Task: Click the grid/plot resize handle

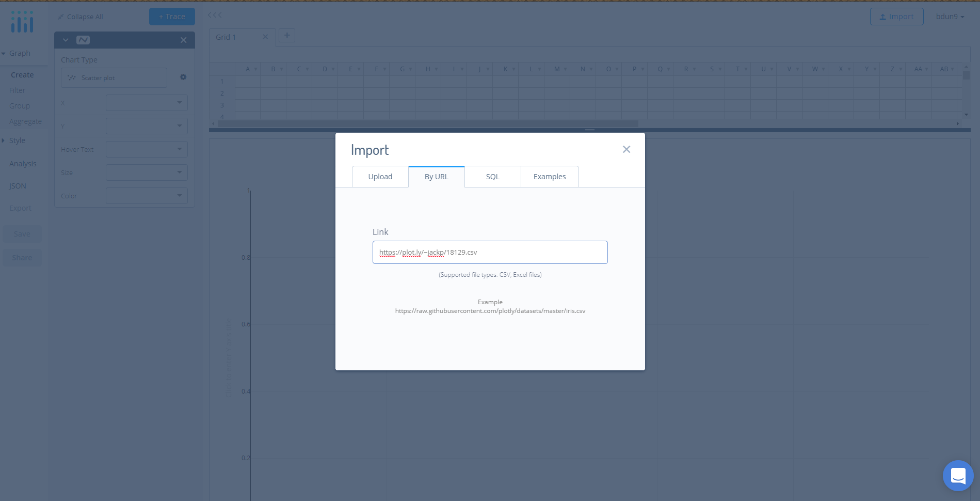Action: tap(590, 130)
